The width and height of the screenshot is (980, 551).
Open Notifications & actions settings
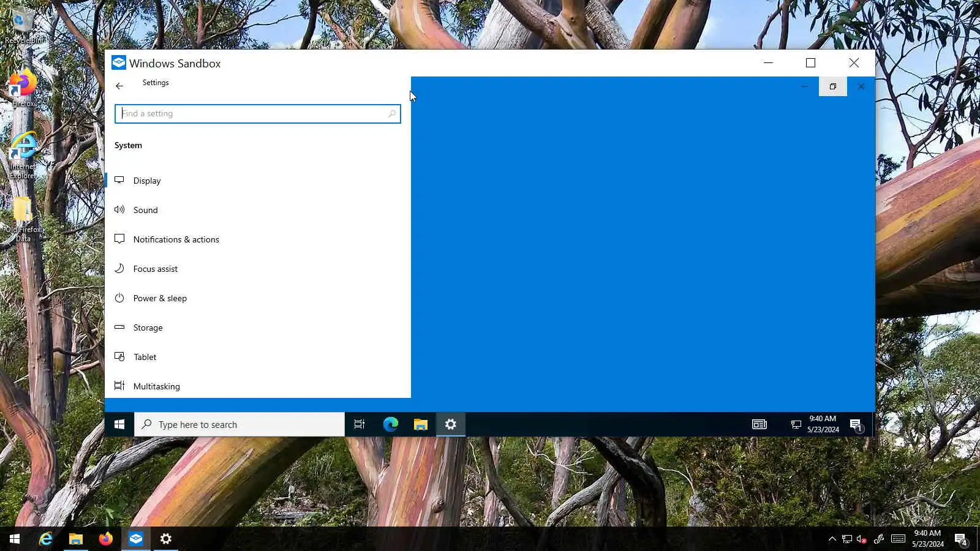(257, 239)
